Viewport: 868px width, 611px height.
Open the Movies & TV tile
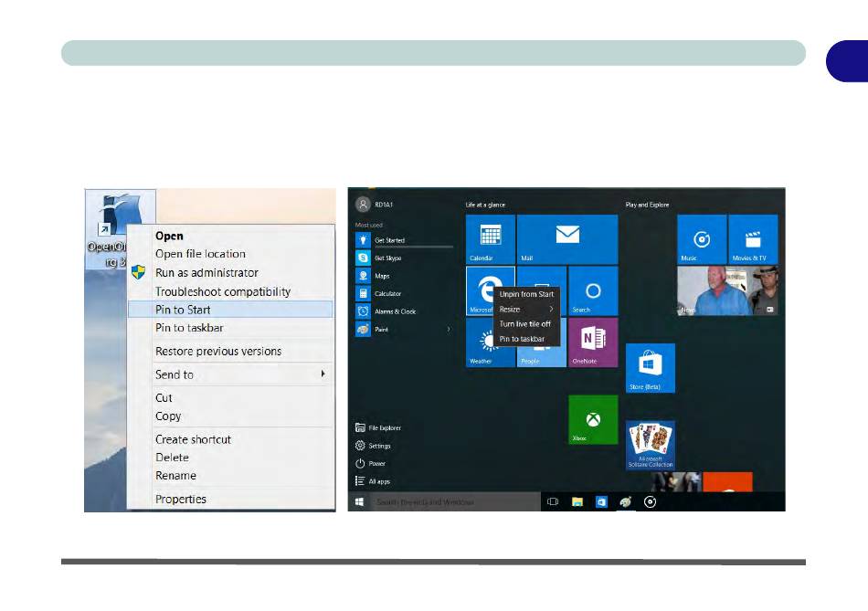(753, 239)
